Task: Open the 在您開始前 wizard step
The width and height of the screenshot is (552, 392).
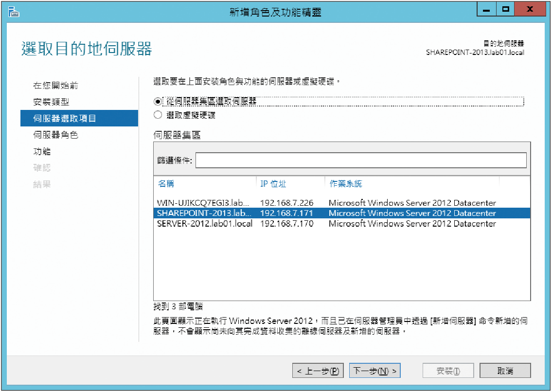Action: (55, 85)
